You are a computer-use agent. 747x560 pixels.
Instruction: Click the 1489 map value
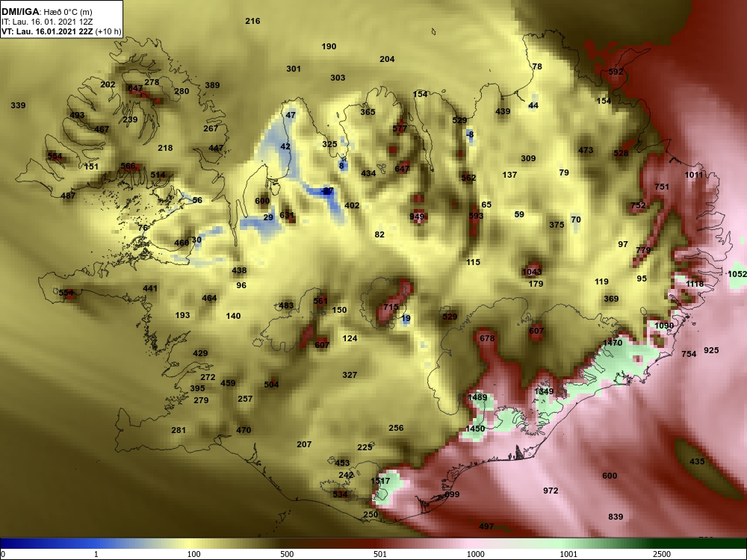pyautogui.click(x=477, y=397)
